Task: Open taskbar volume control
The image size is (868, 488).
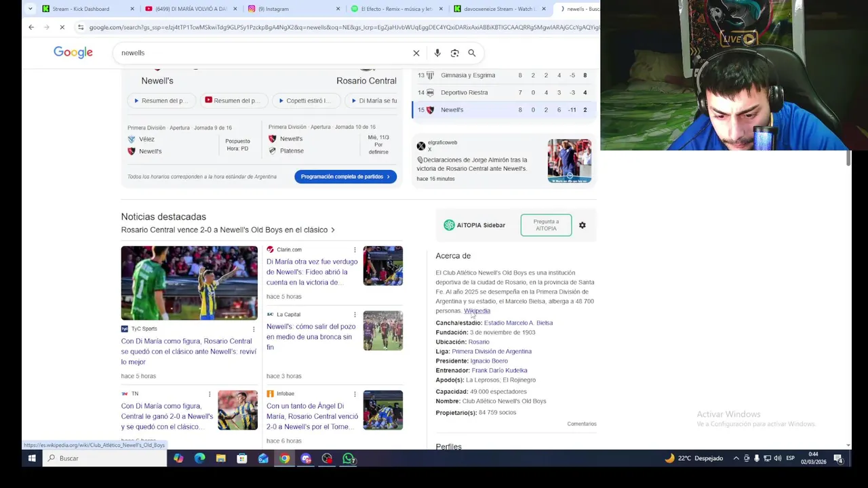Action: [x=777, y=458]
